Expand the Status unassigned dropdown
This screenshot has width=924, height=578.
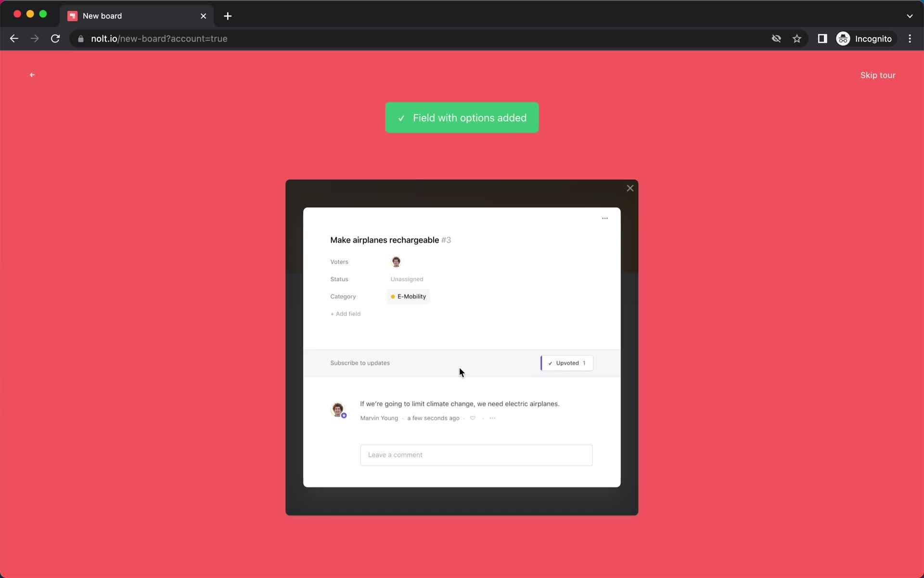pyautogui.click(x=407, y=278)
